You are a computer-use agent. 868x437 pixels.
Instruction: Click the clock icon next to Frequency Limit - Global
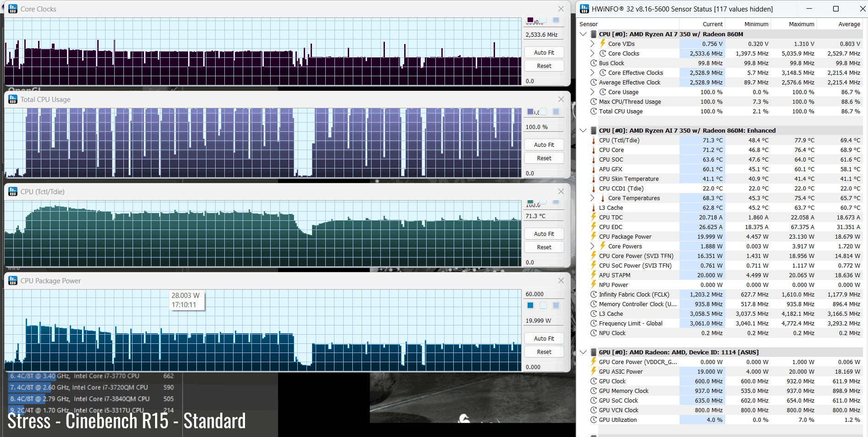pos(594,323)
